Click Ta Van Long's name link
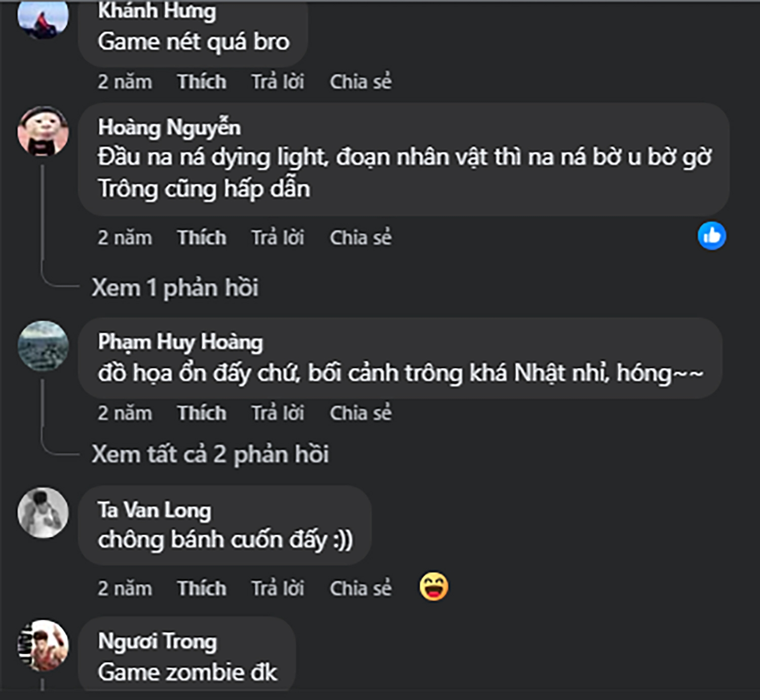This screenshot has height=700, width=760. pos(155,510)
